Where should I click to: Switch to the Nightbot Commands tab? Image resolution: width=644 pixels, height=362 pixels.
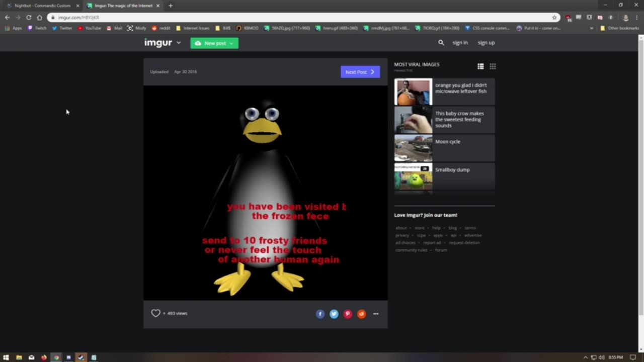click(42, 6)
